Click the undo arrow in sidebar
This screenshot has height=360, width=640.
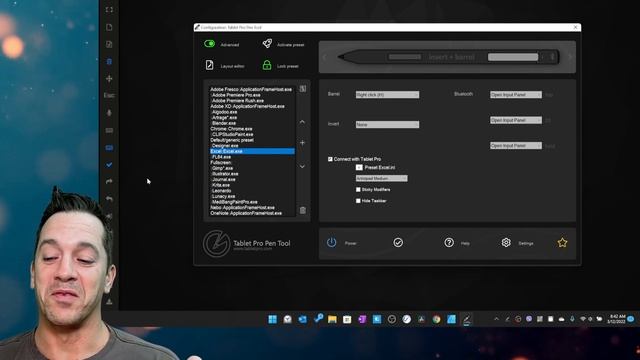[109, 199]
